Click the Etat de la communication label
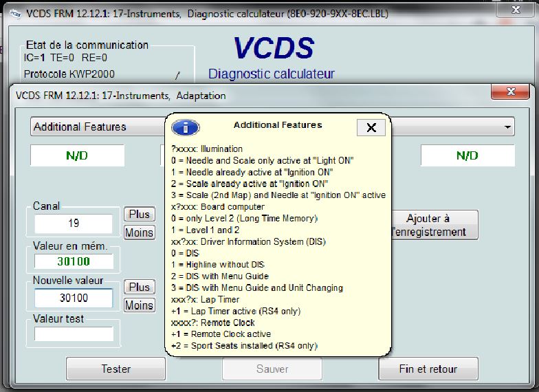This screenshot has height=392, width=539. 87,45
